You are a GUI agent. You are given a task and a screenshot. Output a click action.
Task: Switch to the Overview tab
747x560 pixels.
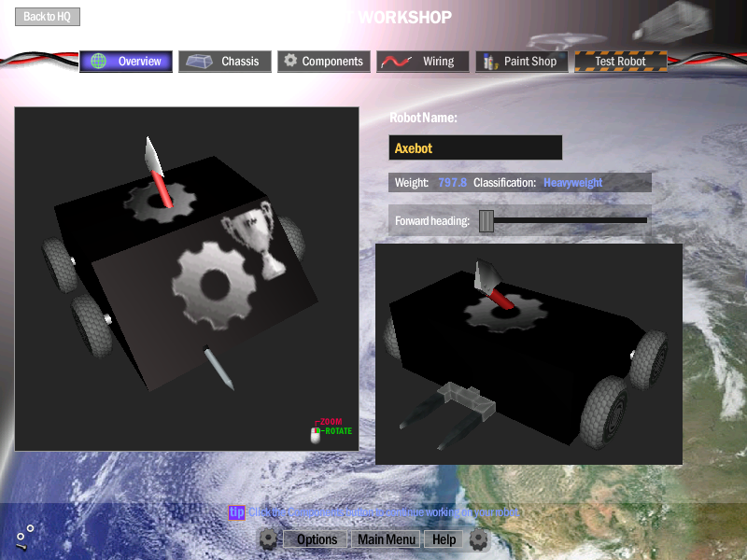[126, 62]
